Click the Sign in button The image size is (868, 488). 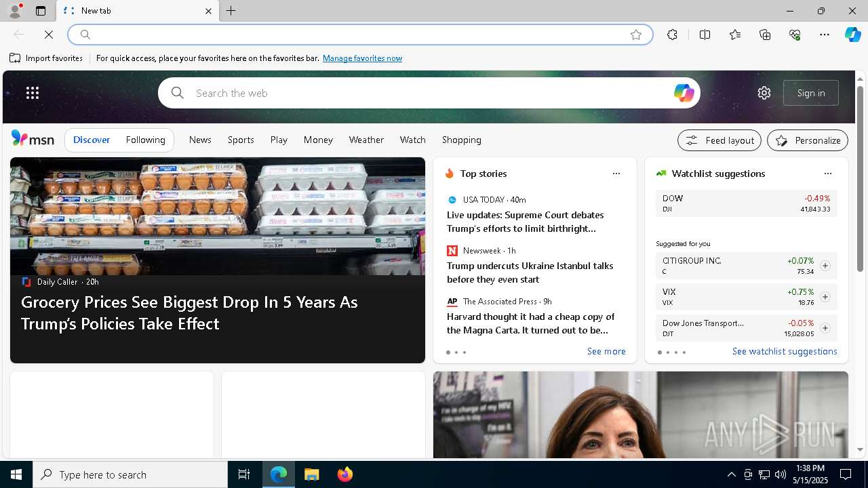[811, 93]
